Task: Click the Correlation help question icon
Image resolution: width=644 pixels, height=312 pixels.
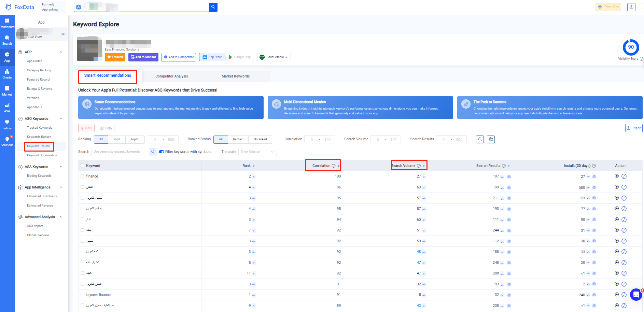Action: click(333, 166)
